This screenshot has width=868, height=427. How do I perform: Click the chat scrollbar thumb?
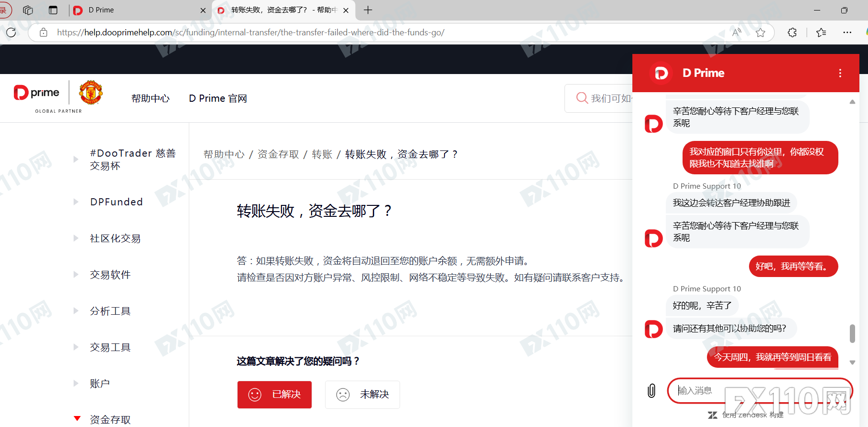pyautogui.click(x=852, y=333)
